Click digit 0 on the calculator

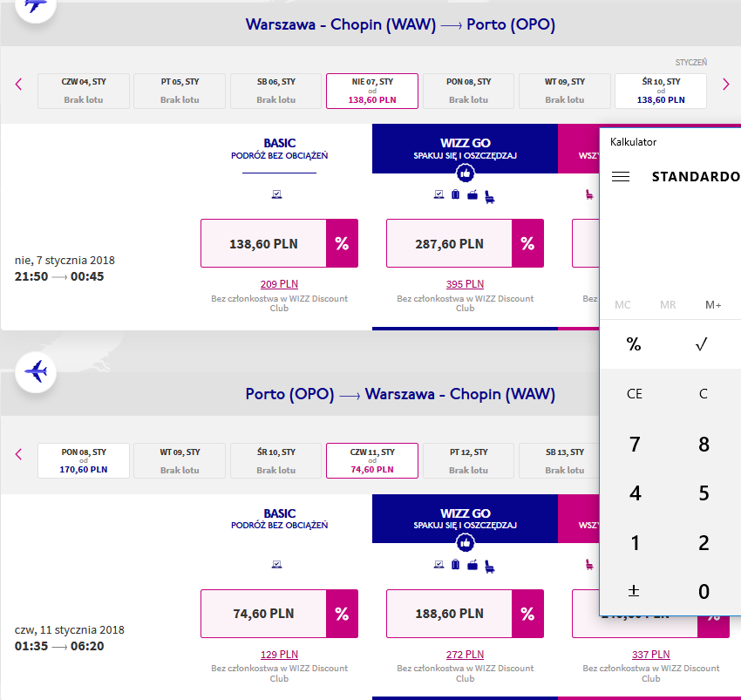click(704, 591)
